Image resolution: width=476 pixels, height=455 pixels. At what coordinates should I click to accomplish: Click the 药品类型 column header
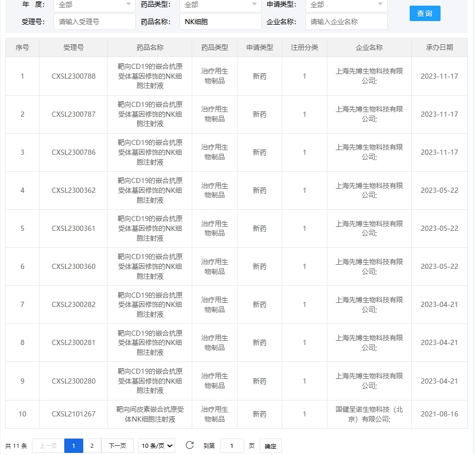215,47
